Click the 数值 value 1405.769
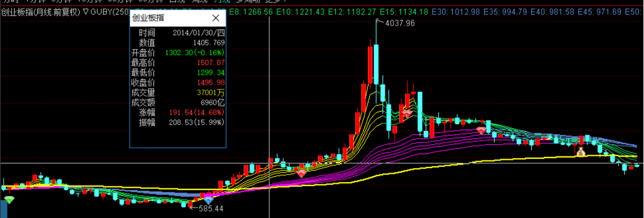 pyautogui.click(x=209, y=42)
